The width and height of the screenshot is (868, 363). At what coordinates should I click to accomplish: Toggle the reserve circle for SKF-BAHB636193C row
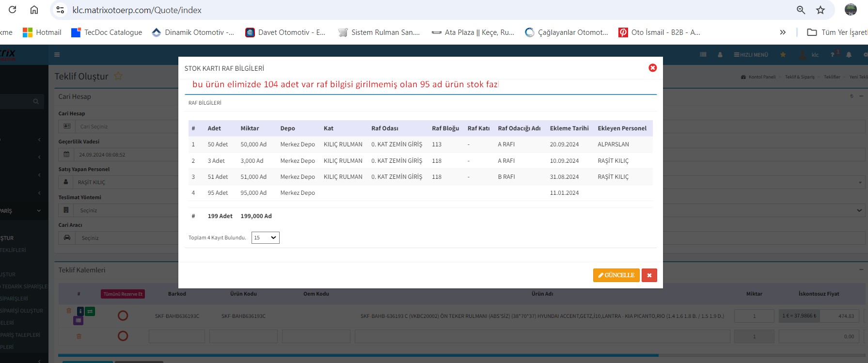[x=123, y=316]
